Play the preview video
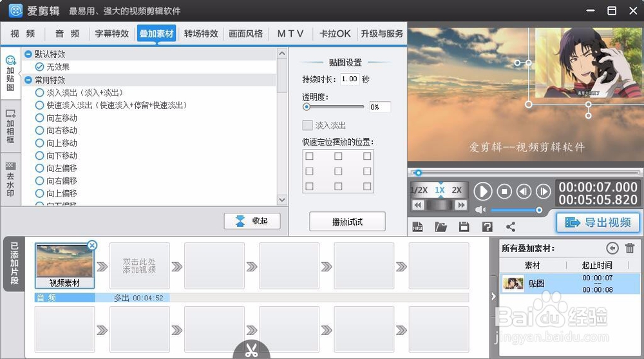This screenshot has height=359, width=644. 483,191
